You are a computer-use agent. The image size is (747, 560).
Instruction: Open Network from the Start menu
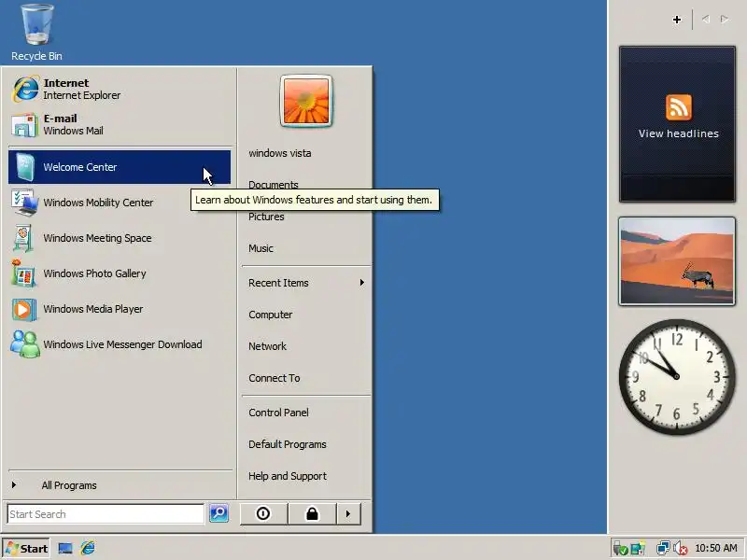267,346
